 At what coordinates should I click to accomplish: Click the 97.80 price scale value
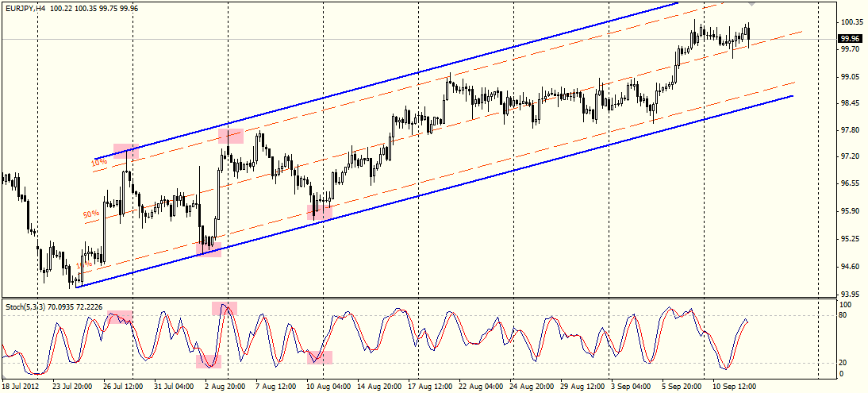850,130
